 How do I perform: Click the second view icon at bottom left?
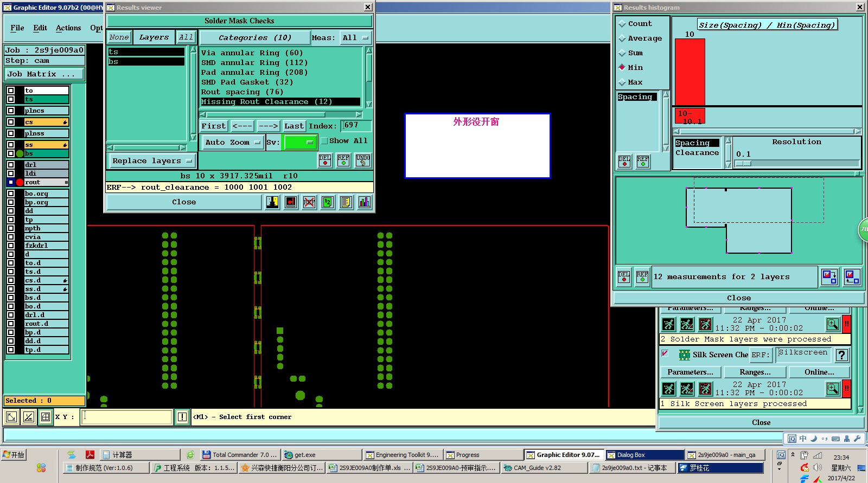(x=29, y=417)
